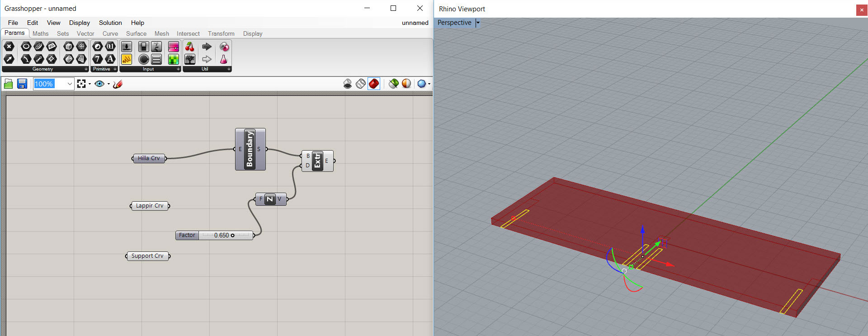
Task: Add a Boolean Toggle input component
Action: tap(144, 47)
